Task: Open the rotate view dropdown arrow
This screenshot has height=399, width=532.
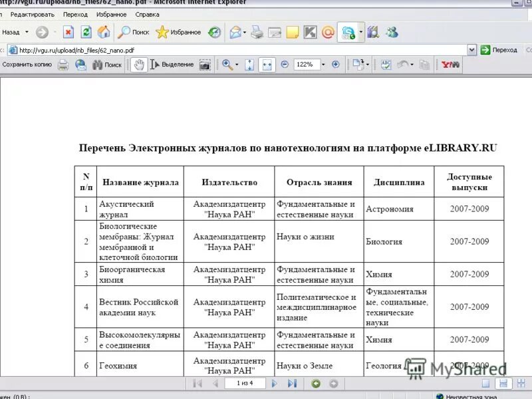Action: (368, 65)
